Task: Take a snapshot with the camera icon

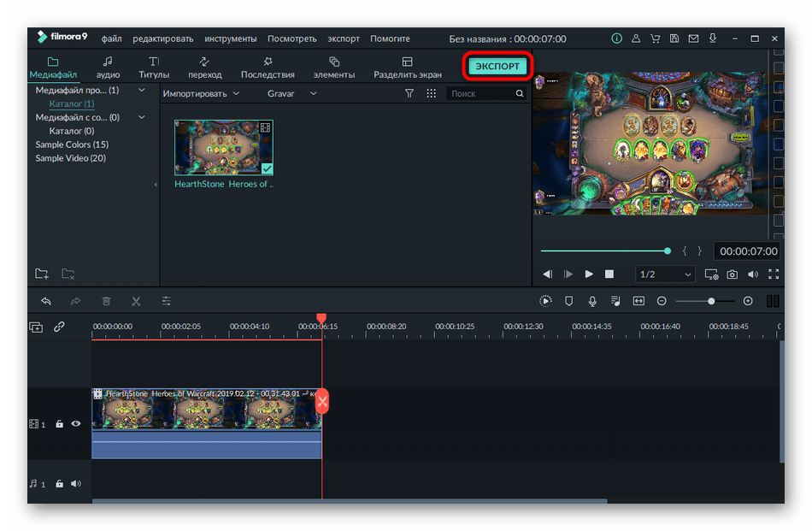Action: point(733,274)
